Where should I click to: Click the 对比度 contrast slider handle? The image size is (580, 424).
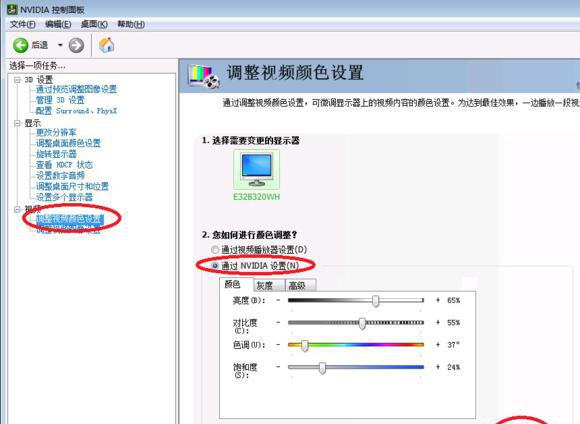pos(362,323)
